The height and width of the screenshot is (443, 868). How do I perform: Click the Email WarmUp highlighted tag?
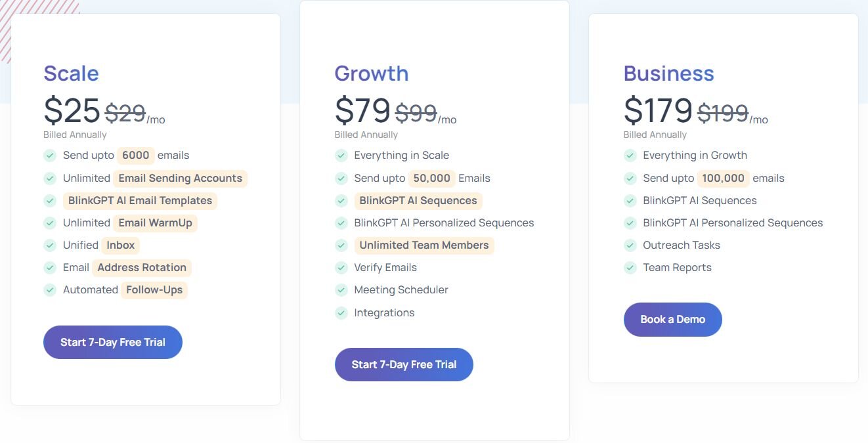(155, 222)
